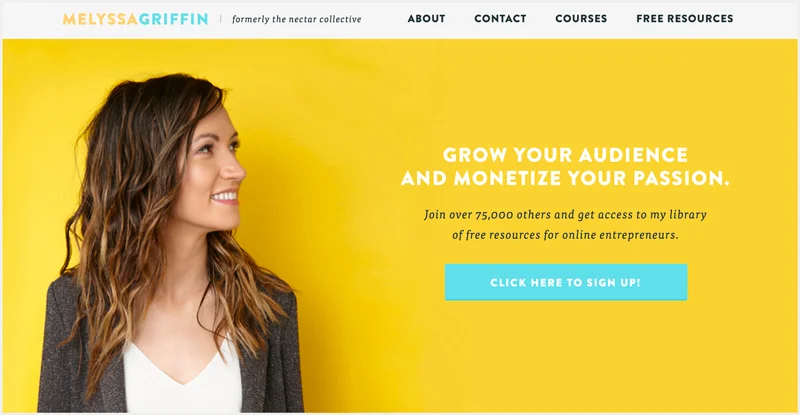The height and width of the screenshot is (415, 800).
Task: Click the CLICK HERE TO SIGN UP button
Action: click(x=566, y=282)
